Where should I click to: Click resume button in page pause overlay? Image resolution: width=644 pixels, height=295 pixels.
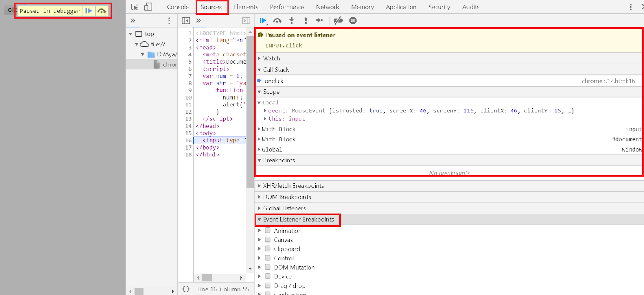pos(89,11)
